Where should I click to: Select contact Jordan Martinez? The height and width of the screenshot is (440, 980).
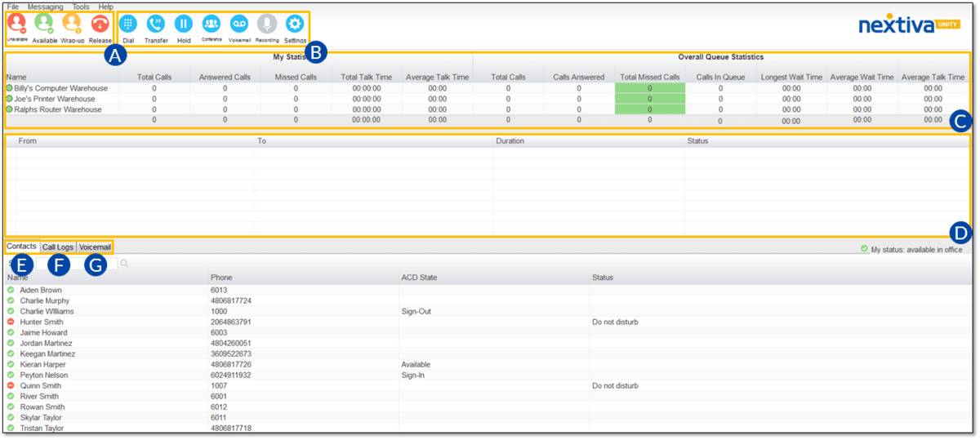pos(46,343)
